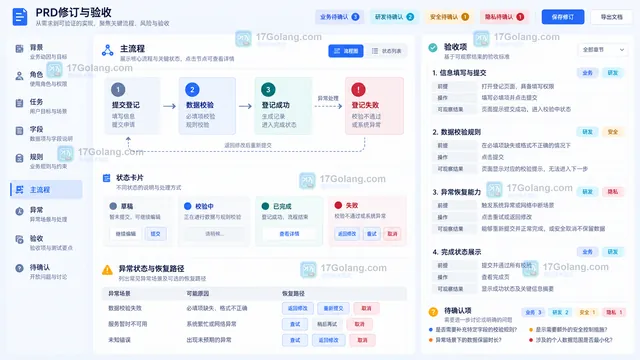
Task: Click the 安全 1 count badge in 待确认项
Action: pyautogui.click(x=587, y=312)
